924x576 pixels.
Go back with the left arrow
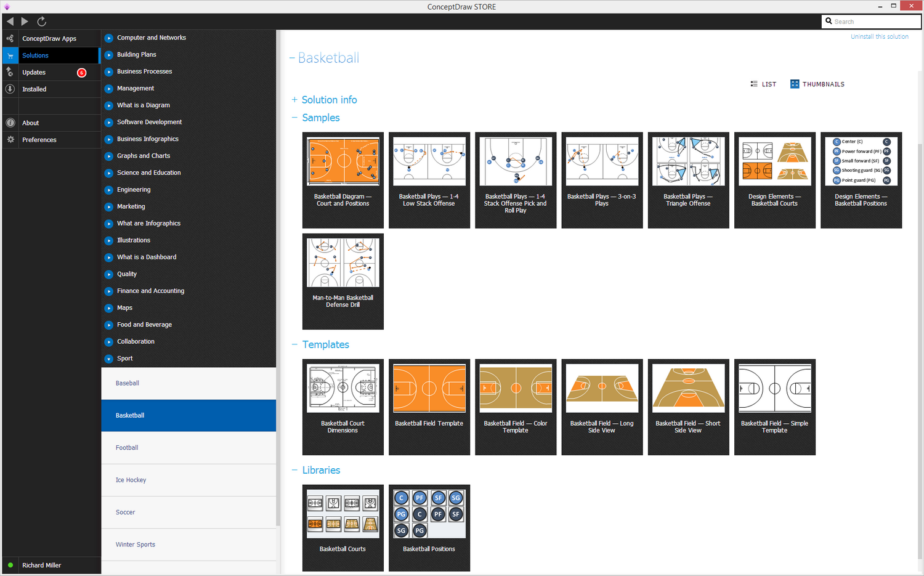10,22
